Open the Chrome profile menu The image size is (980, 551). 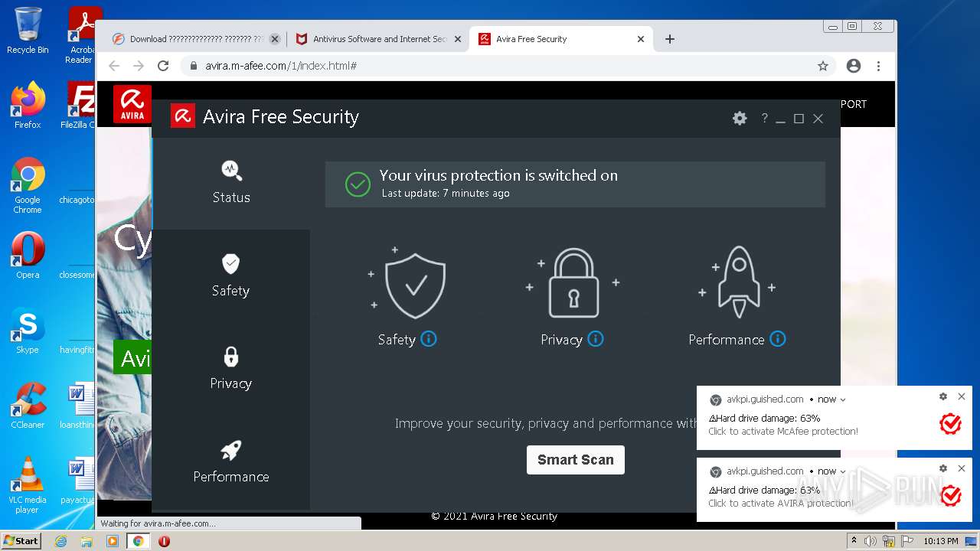[854, 66]
